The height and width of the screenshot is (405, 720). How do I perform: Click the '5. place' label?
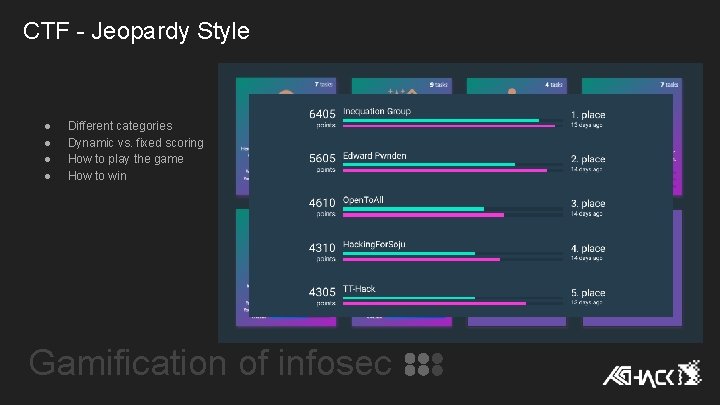tap(588, 292)
